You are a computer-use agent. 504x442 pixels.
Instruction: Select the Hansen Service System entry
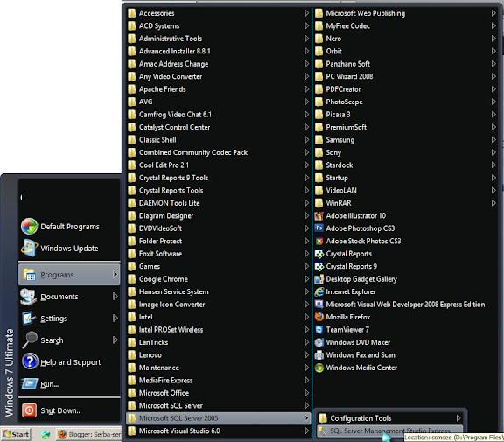click(x=218, y=291)
